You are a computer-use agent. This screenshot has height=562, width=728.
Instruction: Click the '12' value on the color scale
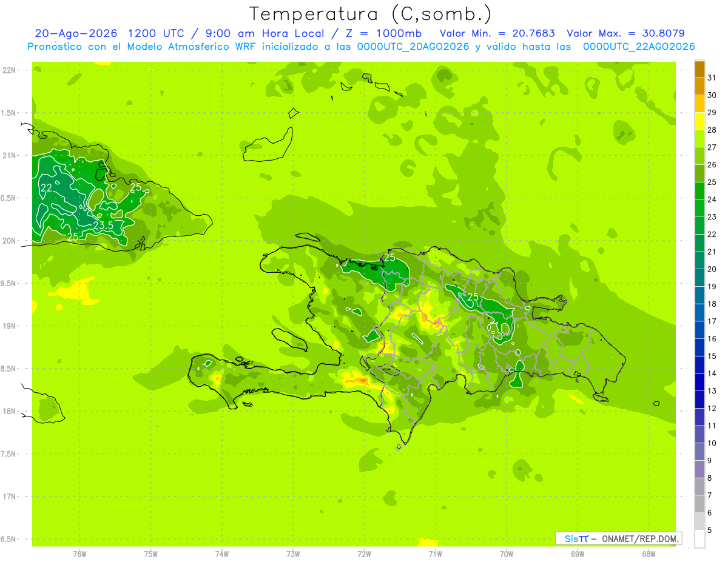coord(712,409)
